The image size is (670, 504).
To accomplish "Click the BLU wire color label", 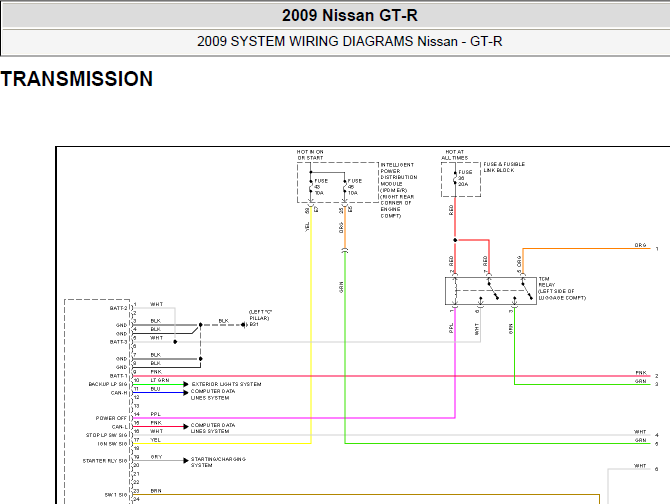I will 156,389.
